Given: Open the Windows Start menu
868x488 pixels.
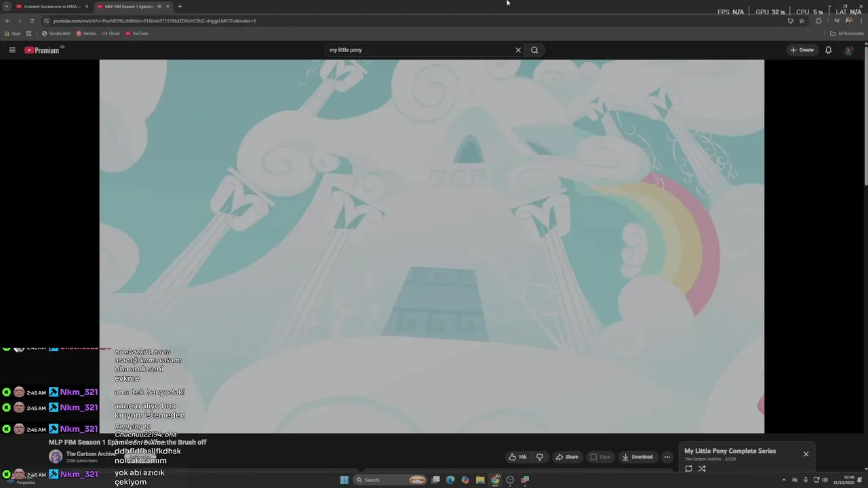Looking at the screenshot, I should pyautogui.click(x=344, y=480).
